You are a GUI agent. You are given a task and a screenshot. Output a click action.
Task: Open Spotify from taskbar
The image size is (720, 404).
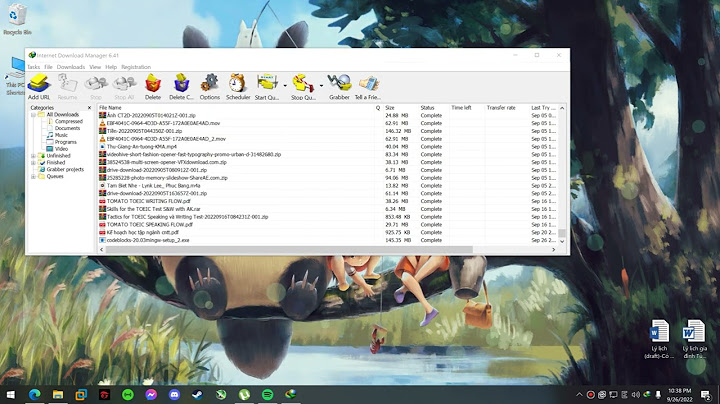pyautogui.click(x=267, y=394)
